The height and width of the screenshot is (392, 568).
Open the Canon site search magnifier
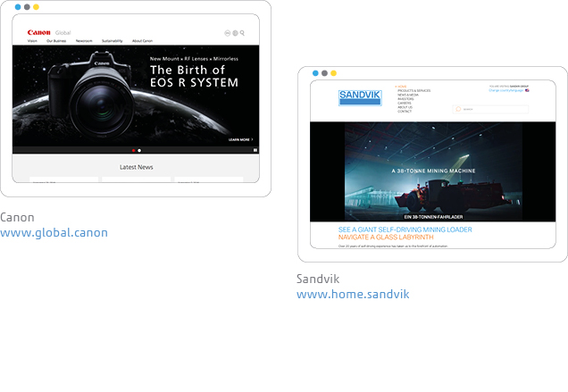[x=242, y=33]
